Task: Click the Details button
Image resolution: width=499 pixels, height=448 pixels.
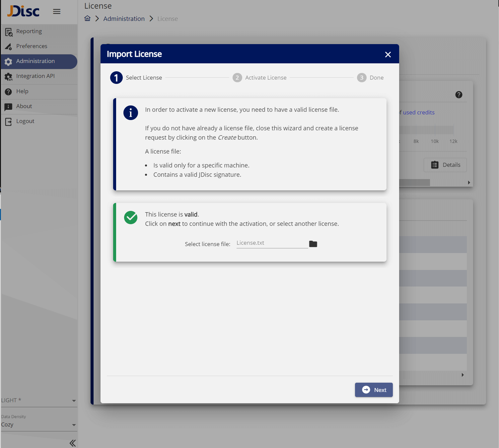Action: (445, 165)
